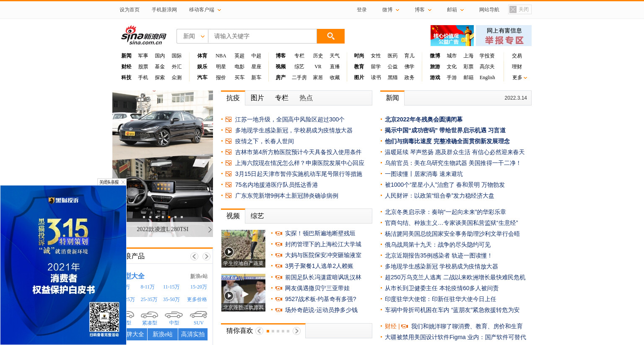Select first carousel dot beside 猜你喜欢
The width and height of the screenshot is (644, 345).
268,331
